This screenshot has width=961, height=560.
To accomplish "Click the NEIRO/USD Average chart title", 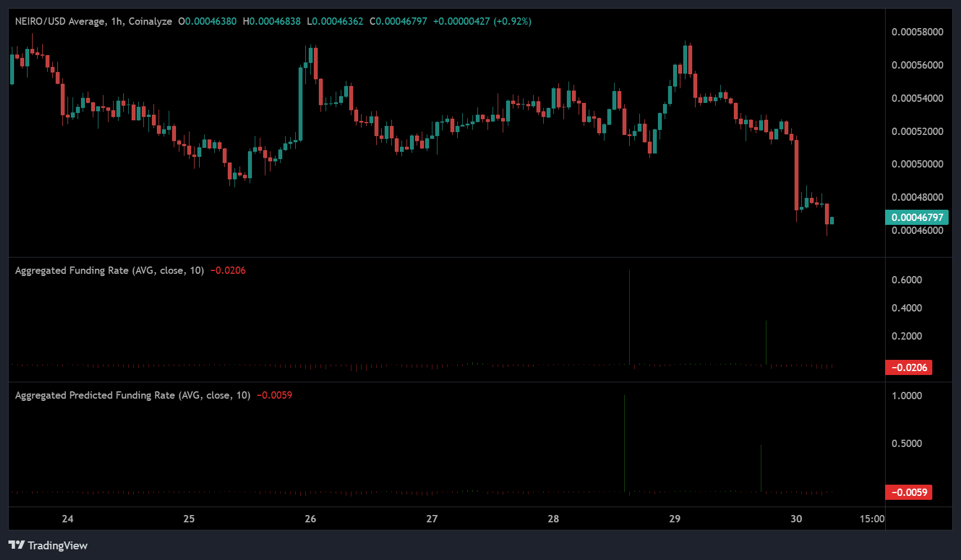I will point(93,21).
